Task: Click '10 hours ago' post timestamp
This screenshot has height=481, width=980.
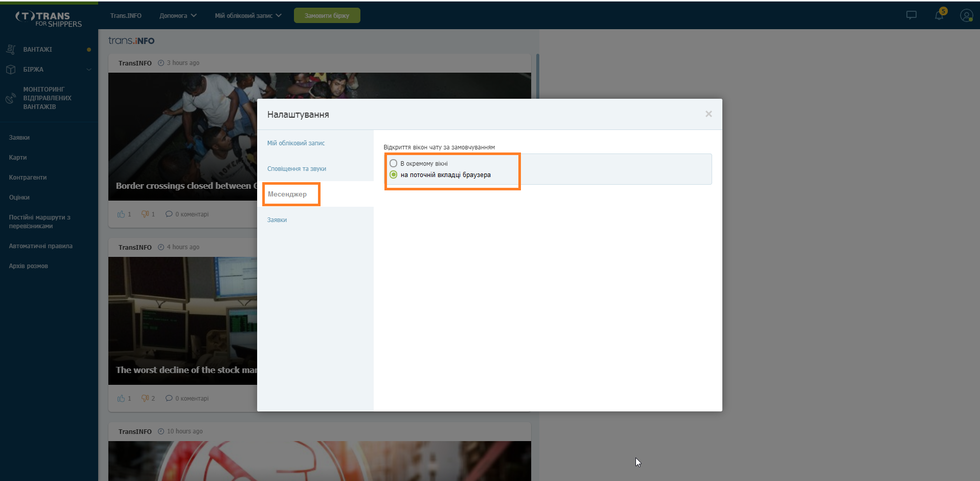Action: pyautogui.click(x=185, y=431)
